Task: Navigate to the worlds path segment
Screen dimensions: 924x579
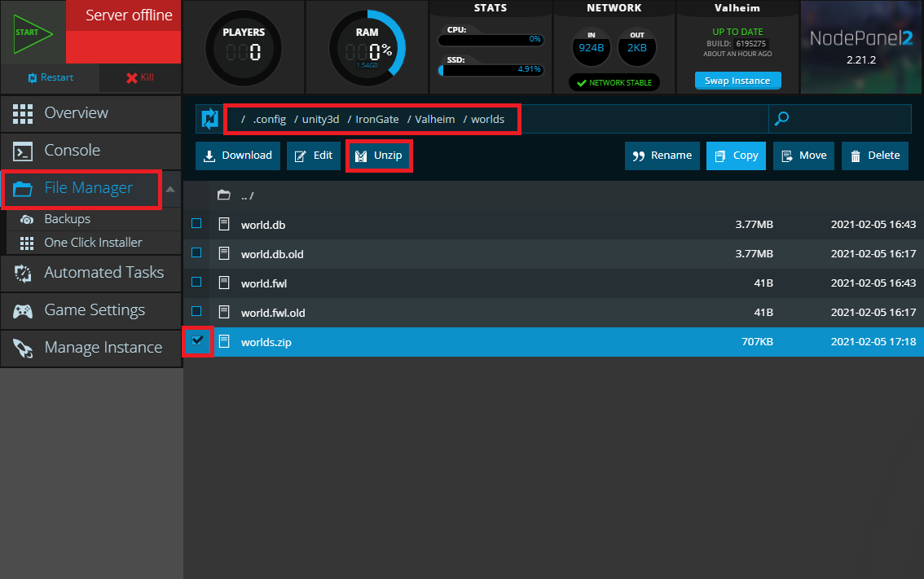Action: [x=487, y=120]
